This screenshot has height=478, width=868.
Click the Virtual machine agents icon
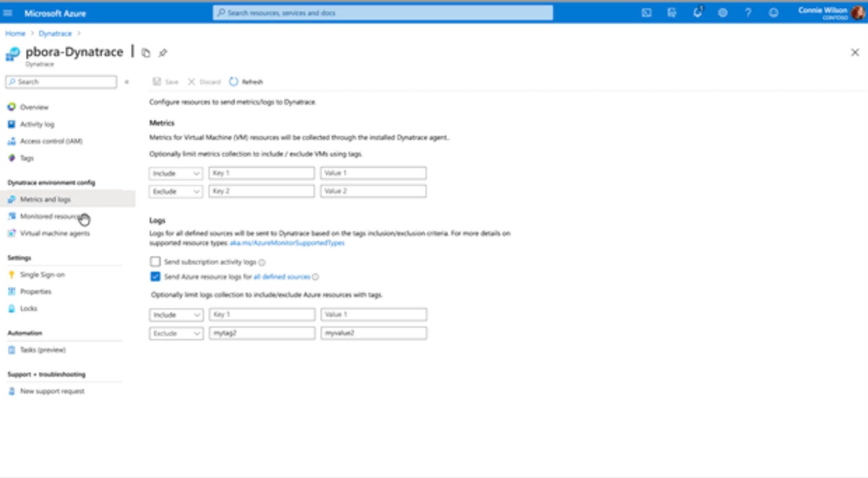coord(12,233)
